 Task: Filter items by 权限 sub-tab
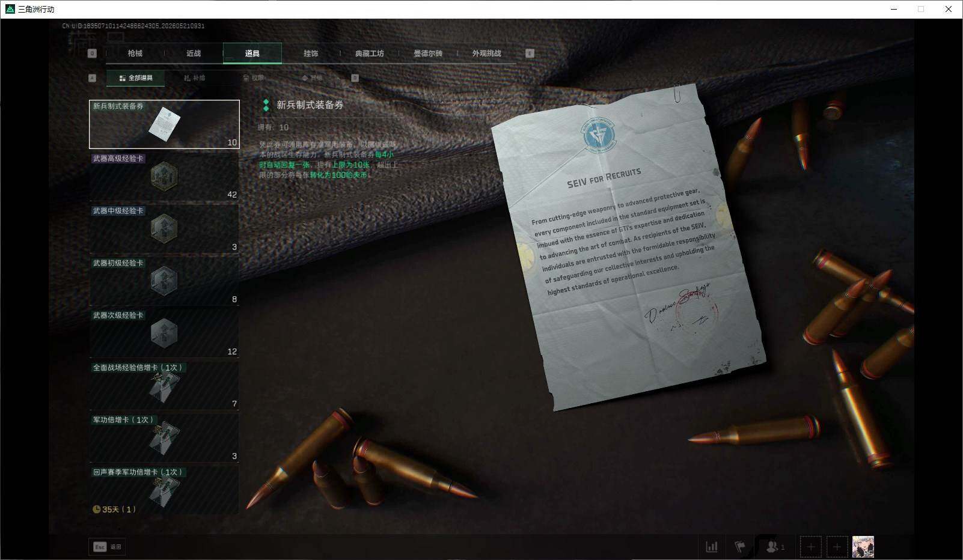253,78
